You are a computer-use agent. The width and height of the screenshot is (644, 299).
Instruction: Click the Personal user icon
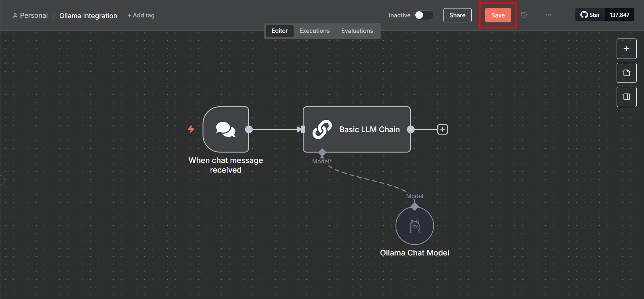click(x=15, y=16)
